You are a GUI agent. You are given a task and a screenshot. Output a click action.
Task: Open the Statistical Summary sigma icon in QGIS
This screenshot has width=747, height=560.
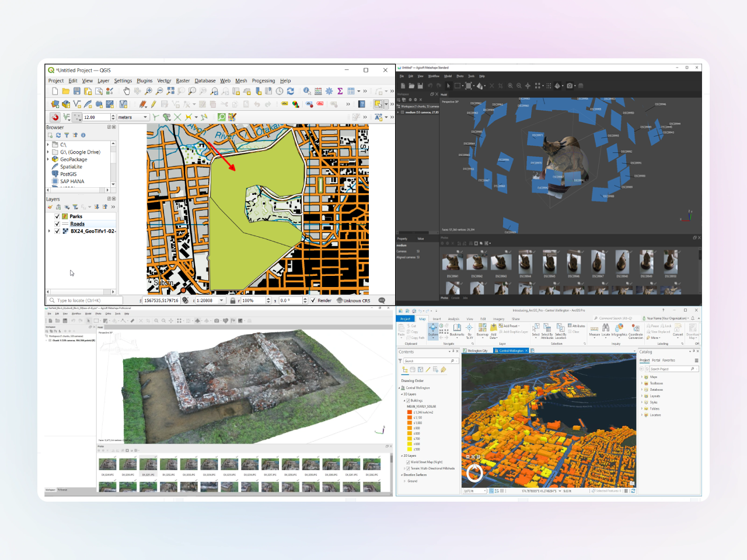tap(340, 91)
